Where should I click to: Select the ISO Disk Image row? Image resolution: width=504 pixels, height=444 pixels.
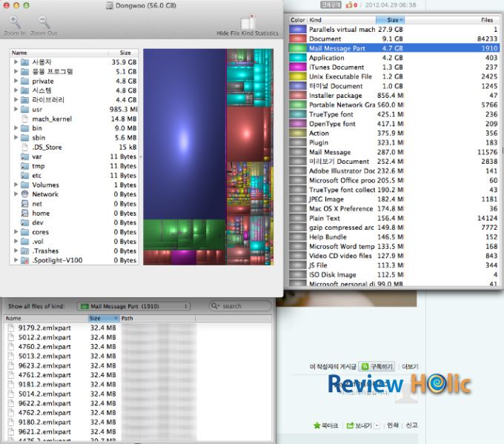[394, 274]
